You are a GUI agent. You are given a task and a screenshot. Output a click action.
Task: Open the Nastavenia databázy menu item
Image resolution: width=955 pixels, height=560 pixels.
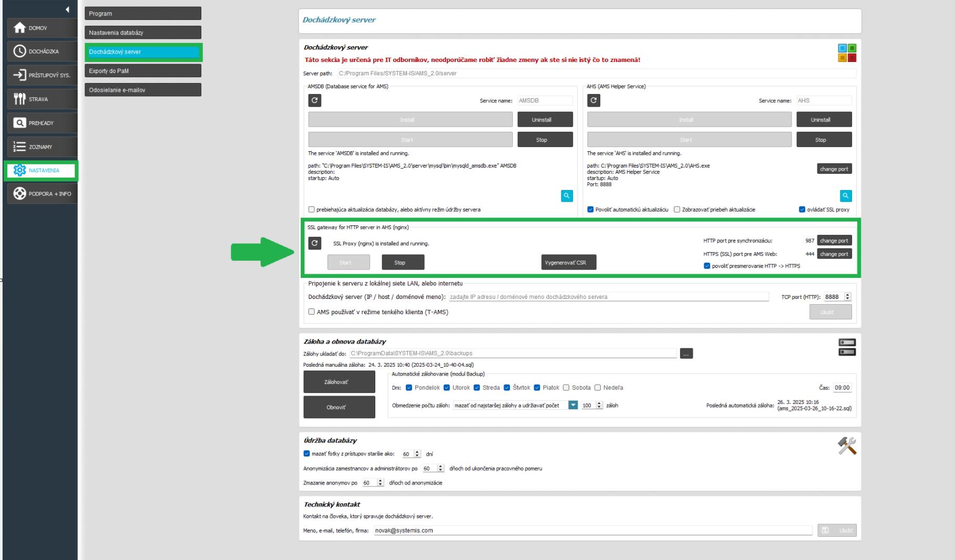coord(142,33)
